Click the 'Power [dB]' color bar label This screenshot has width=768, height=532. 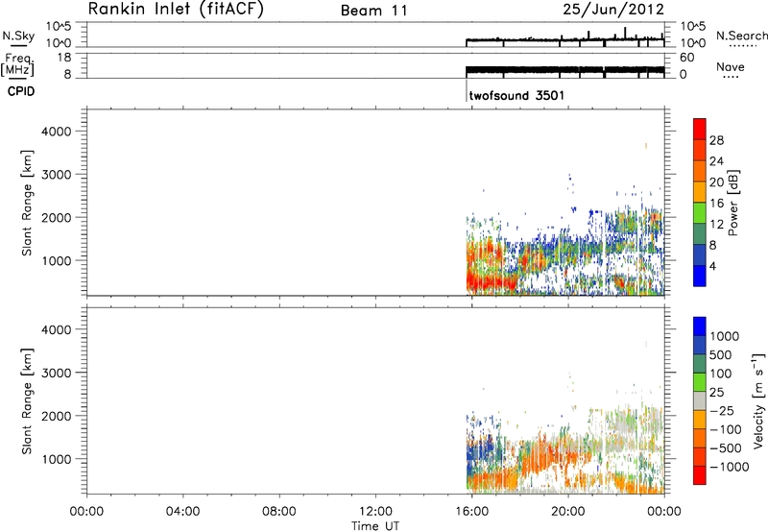click(732, 203)
